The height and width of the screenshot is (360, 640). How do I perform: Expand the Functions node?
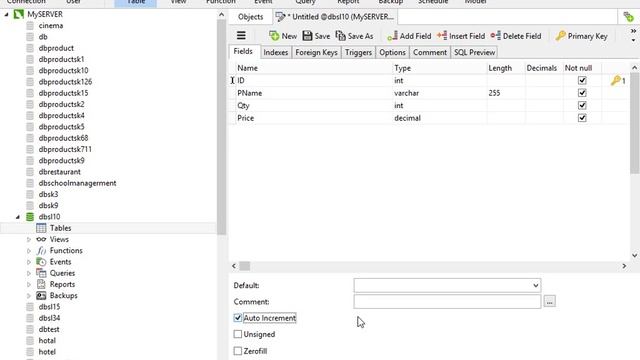pos(29,251)
